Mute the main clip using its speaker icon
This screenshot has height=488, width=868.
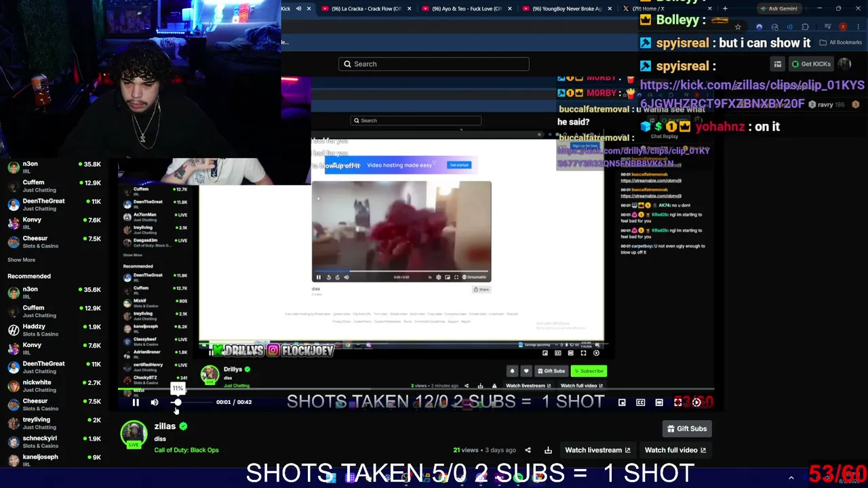[155, 403]
